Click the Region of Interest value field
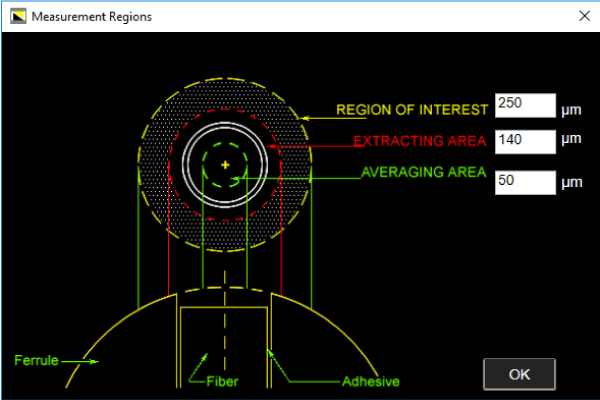 point(525,105)
